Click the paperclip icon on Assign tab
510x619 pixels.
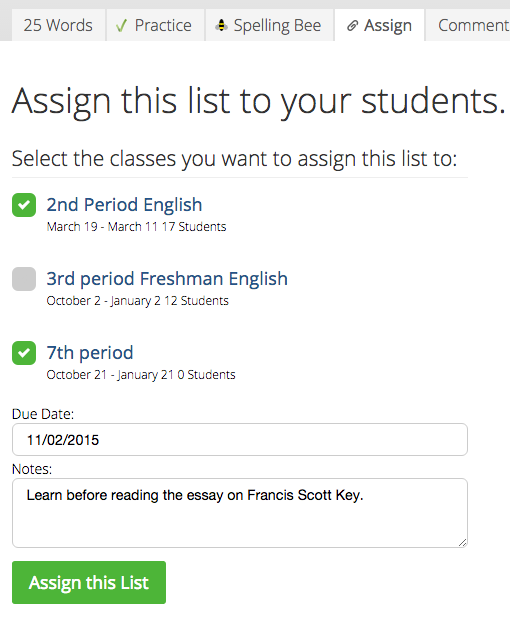[x=352, y=26]
